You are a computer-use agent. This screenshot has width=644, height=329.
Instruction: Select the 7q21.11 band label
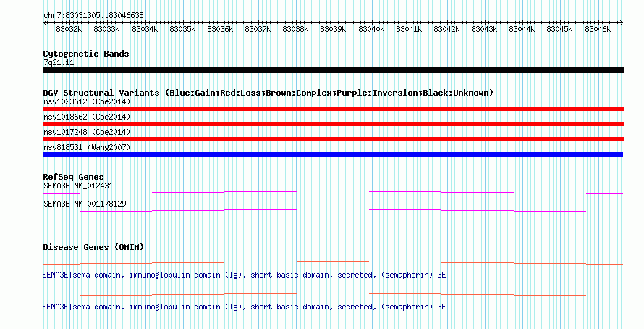[x=59, y=63]
